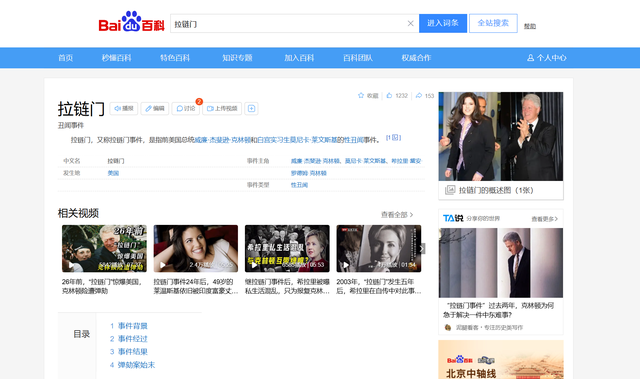
Task: Open the 权威合作 menu item
Action: (416, 58)
